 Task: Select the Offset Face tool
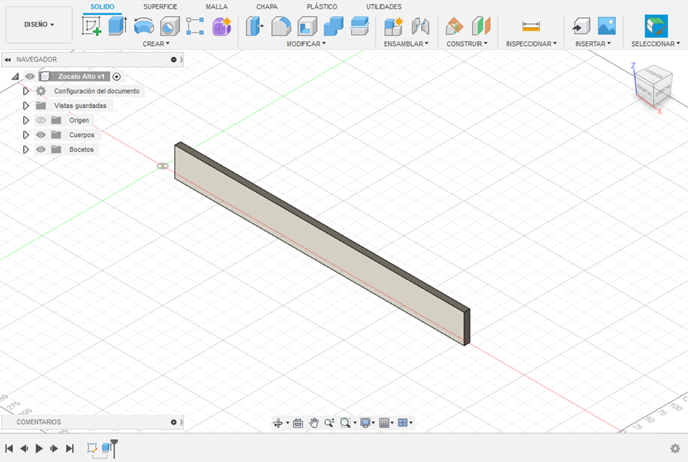tap(360, 26)
